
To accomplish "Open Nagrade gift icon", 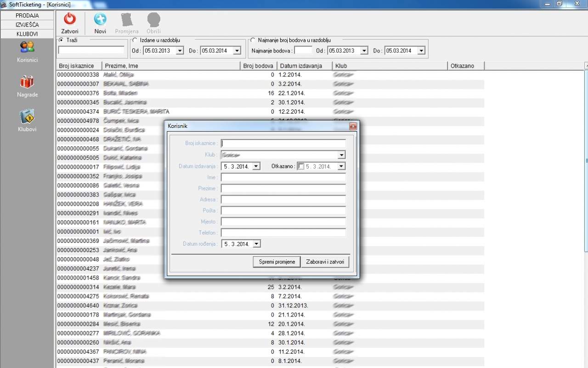I will pyautogui.click(x=27, y=82).
